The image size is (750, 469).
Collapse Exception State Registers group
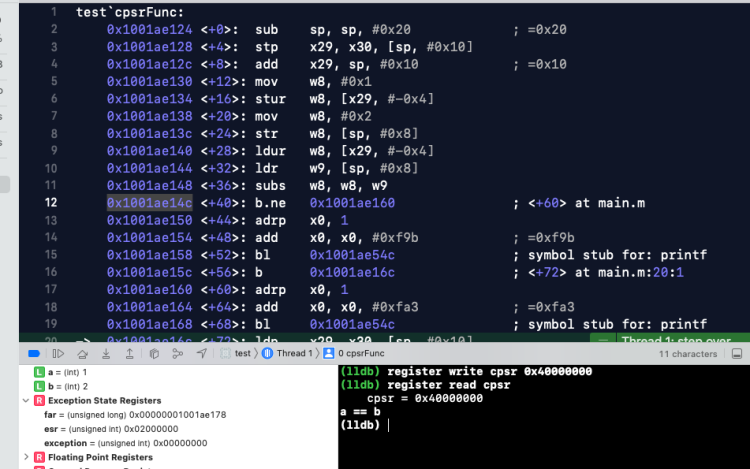[x=24, y=400]
